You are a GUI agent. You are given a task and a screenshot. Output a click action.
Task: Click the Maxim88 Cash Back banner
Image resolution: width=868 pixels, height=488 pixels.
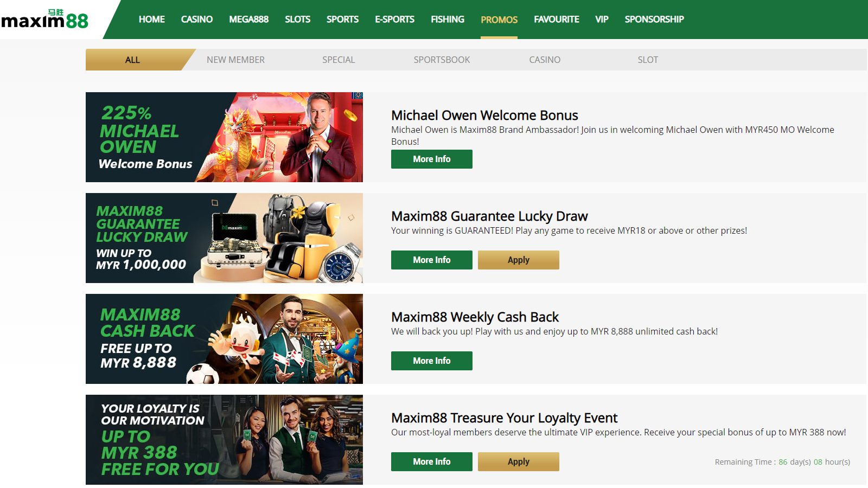click(x=224, y=339)
